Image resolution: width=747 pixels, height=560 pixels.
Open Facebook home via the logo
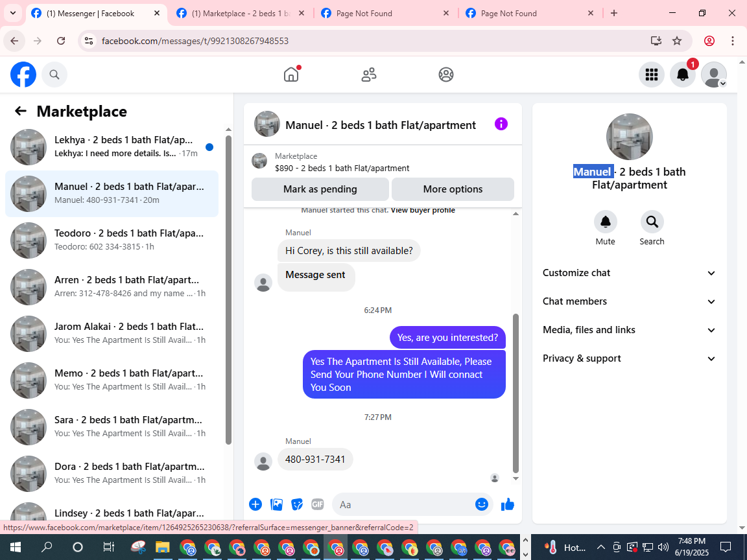(23, 75)
